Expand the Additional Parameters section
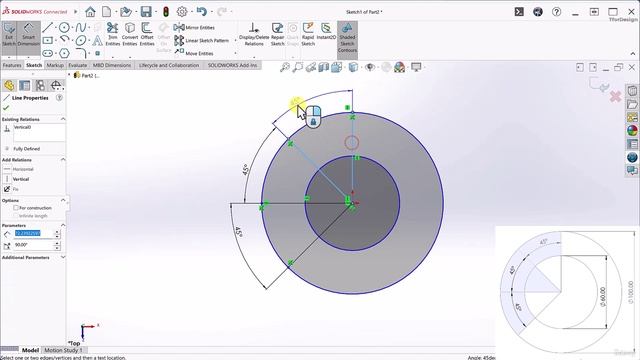Image resolution: width=640 pixels, height=360 pixels. pyautogui.click(x=63, y=257)
